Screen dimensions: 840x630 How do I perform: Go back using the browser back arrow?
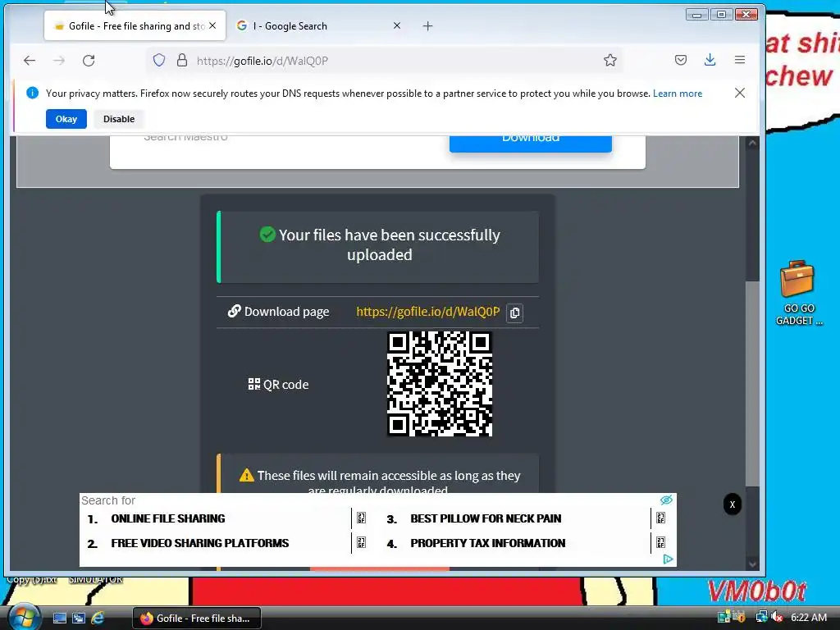[x=30, y=61]
